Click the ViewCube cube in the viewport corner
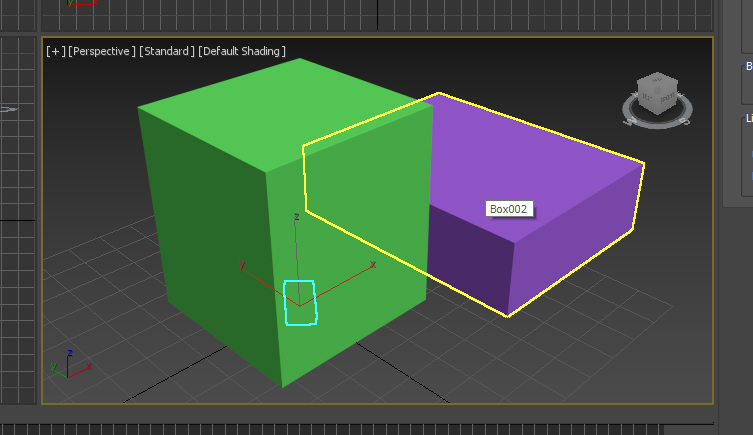Screen dimensions: 753x435 pyautogui.click(x=657, y=92)
